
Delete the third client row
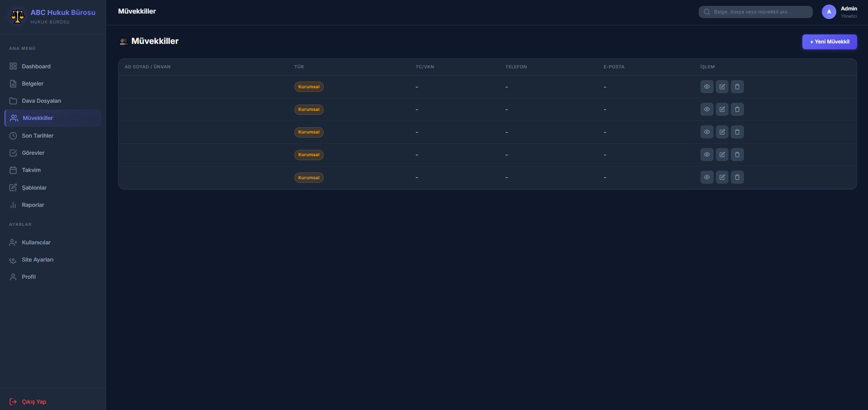pyautogui.click(x=737, y=132)
